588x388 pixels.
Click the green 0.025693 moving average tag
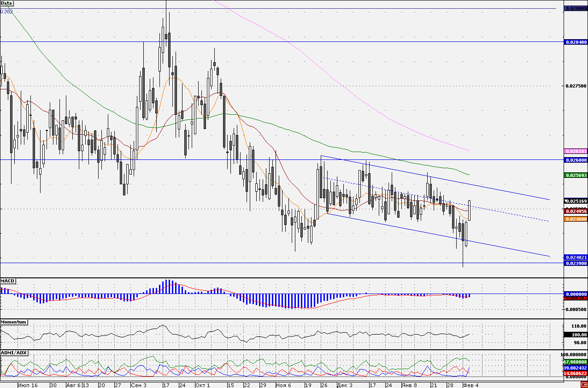point(576,176)
